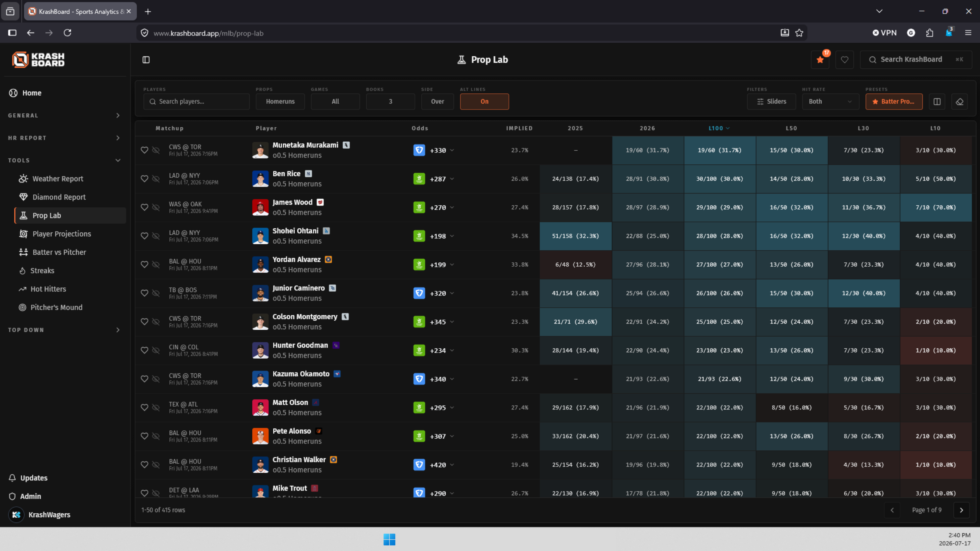The image size is (980, 551).
Task: Hide the James Wood row
Action: (156, 207)
